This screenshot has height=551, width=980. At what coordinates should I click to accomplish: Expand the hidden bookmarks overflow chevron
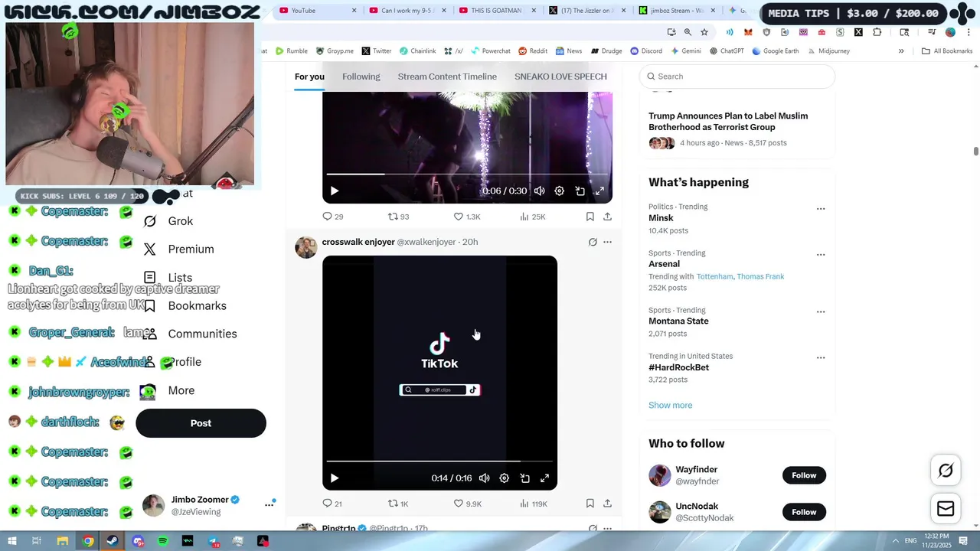[x=901, y=51]
